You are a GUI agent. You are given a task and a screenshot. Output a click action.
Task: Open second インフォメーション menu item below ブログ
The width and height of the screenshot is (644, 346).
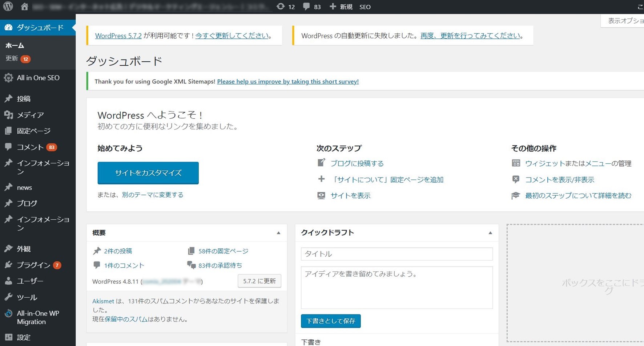[x=43, y=223]
